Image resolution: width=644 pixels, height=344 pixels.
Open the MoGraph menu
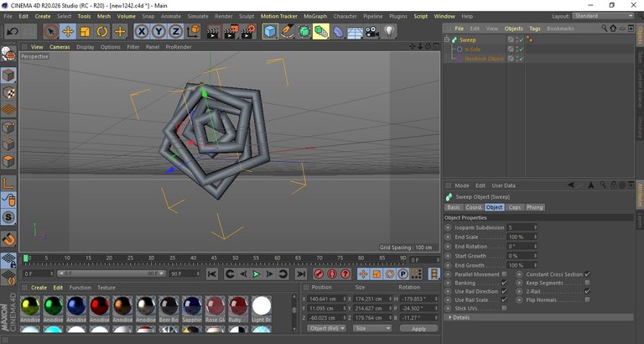click(x=315, y=17)
